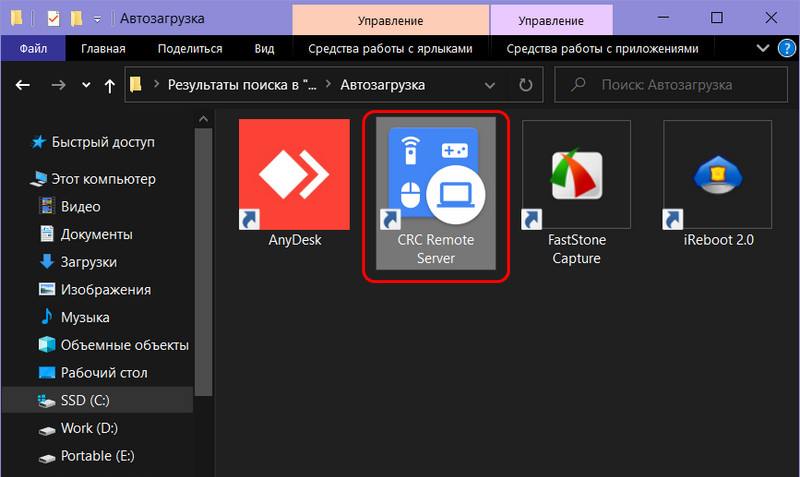The width and height of the screenshot is (800, 477).
Task: Close the Автозагрузка window
Action: tap(771, 18)
